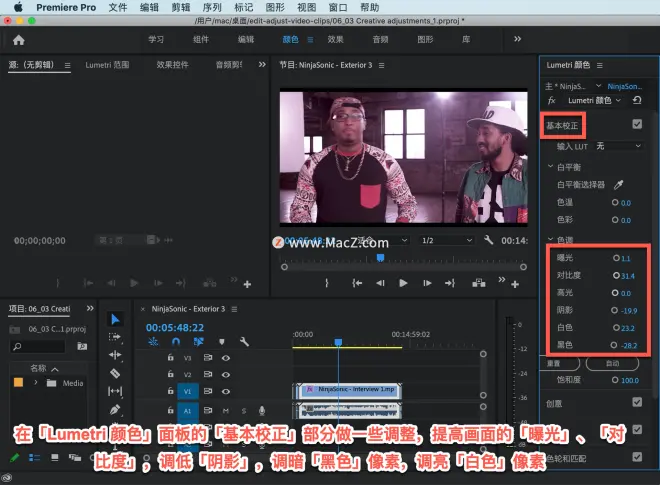Open Program Monitor settings wrench
Viewport: 660px width, 485px height.
(488, 240)
